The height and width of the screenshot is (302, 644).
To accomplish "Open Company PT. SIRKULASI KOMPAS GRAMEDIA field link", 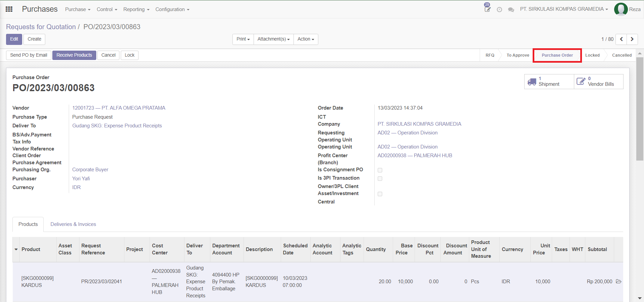I will [419, 124].
